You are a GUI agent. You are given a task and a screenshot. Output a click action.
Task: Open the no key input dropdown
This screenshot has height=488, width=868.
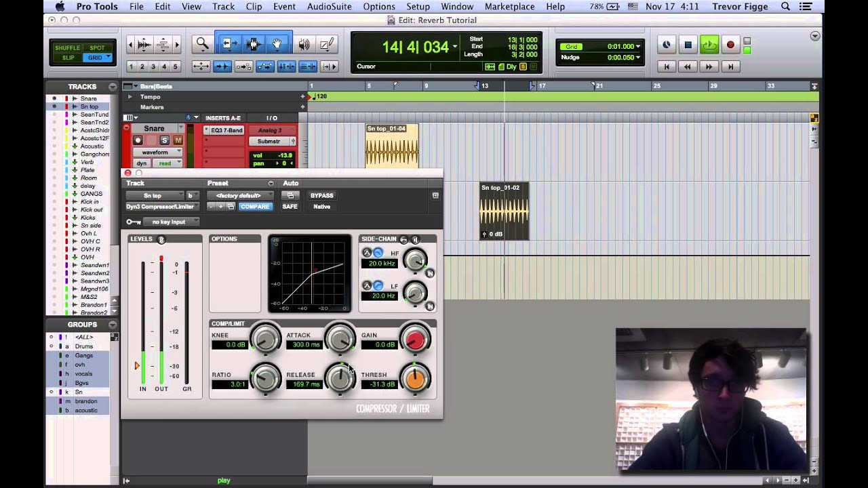click(x=170, y=222)
